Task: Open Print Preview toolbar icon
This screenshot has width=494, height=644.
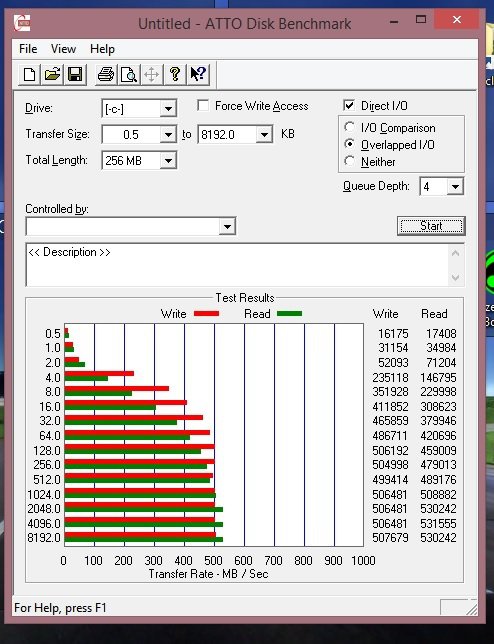Action: 129,74
